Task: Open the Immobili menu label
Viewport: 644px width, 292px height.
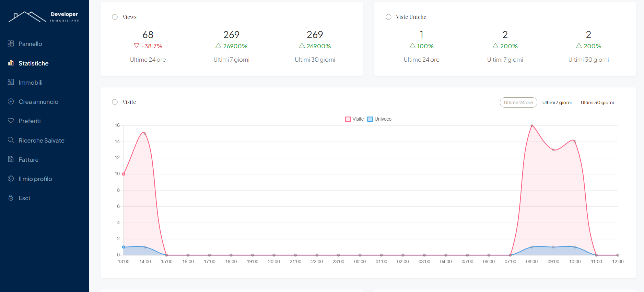Action: [x=31, y=83]
